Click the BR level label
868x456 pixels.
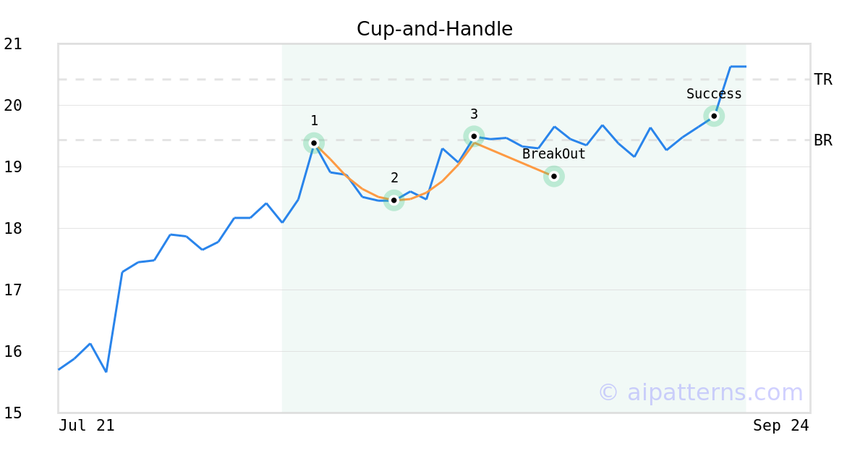click(x=823, y=140)
